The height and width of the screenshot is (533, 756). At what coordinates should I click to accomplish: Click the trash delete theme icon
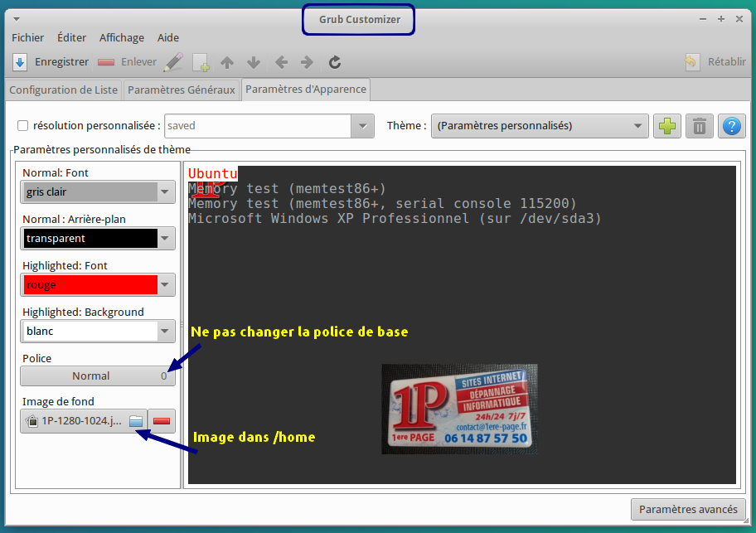coord(700,126)
